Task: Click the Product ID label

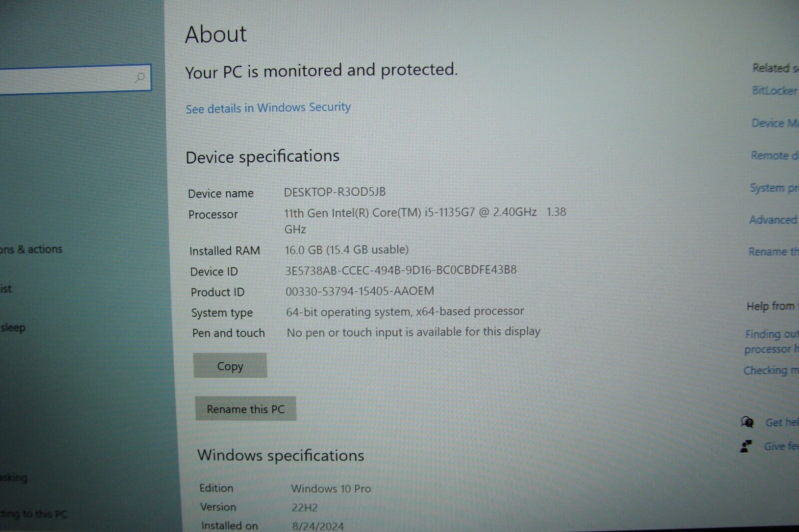Action: click(218, 292)
